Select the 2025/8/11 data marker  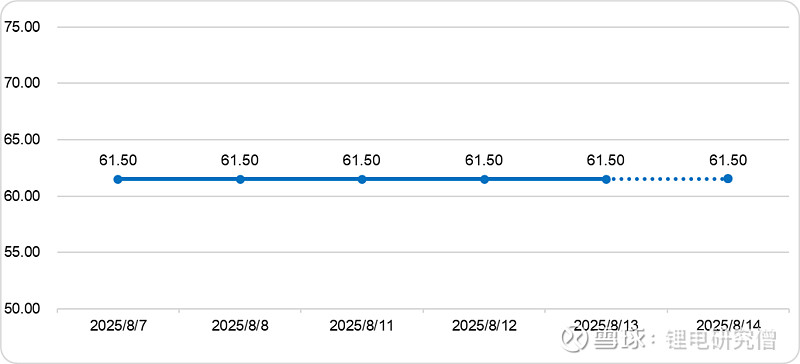[x=362, y=179]
